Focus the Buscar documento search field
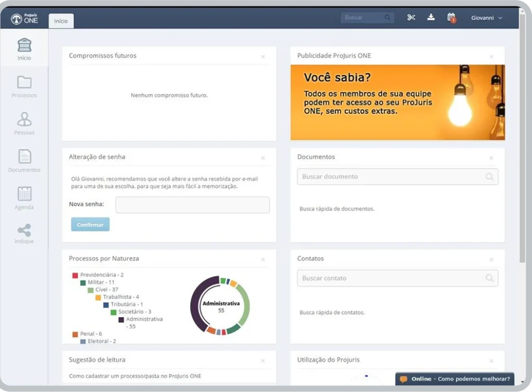Image resolution: width=532 pixels, height=392 pixels. 397,177
